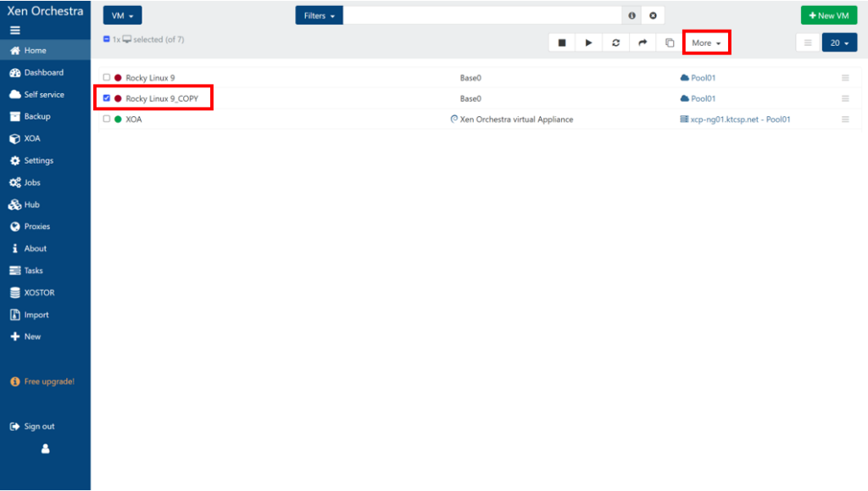Open the VM type dropdown
This screenshot has height=491, width=868.
[x=122, y=16]
